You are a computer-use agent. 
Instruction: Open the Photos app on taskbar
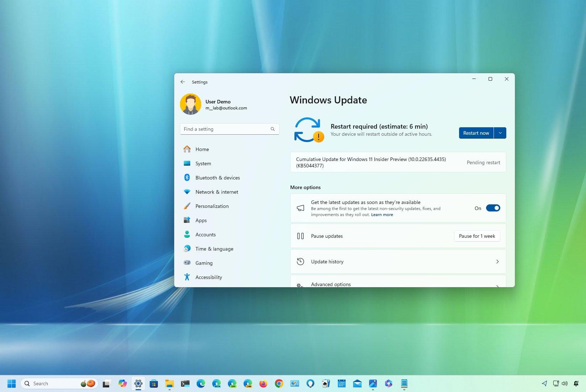coord(373,383)
